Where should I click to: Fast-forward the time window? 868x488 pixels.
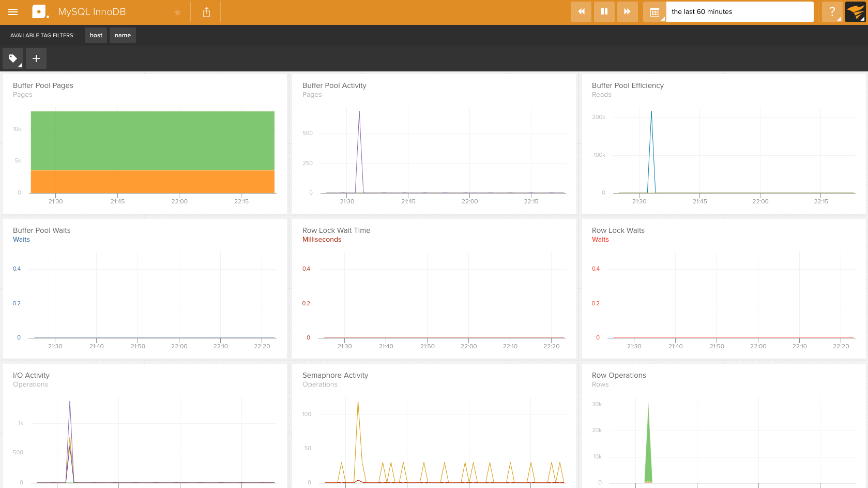coord(627,11)
